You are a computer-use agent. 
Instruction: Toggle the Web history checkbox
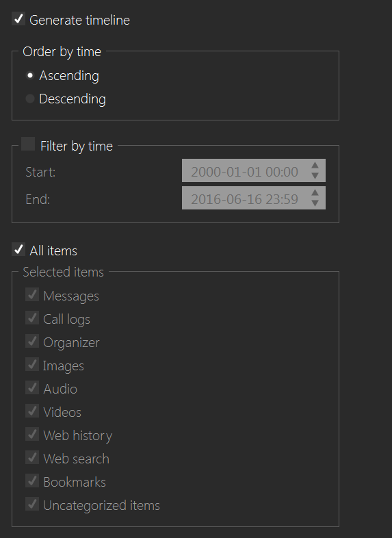coord(32,435)
